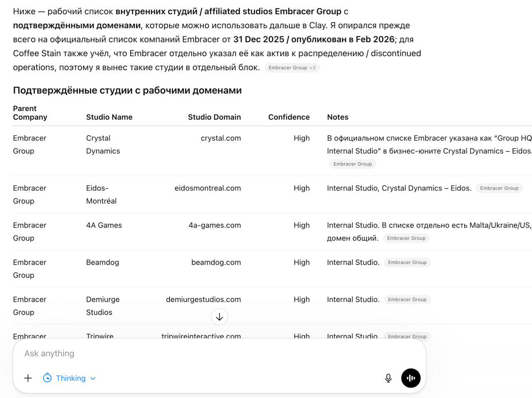Click the plus icon to add attachments
Viewport: 532px width, 398px height.
(28, 378)
